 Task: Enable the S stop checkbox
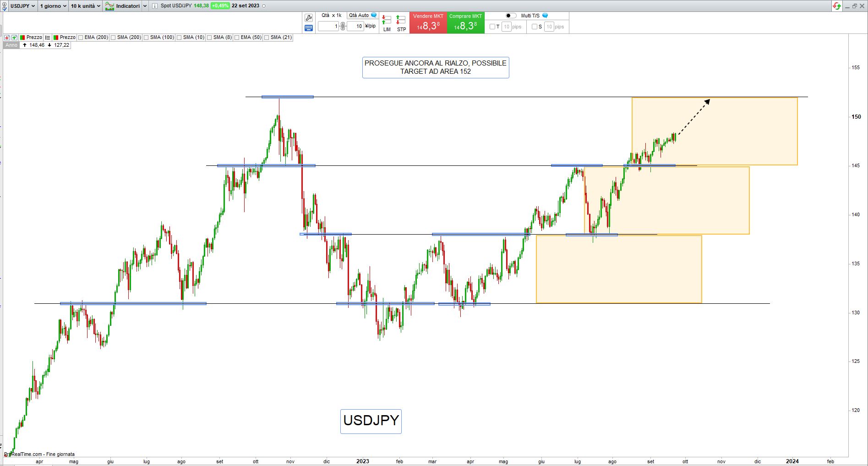(x=535, y=27)
